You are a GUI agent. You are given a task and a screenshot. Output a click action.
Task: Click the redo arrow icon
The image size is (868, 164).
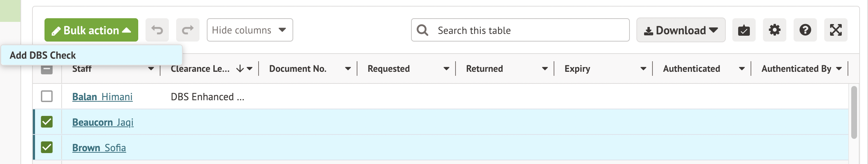188,30
